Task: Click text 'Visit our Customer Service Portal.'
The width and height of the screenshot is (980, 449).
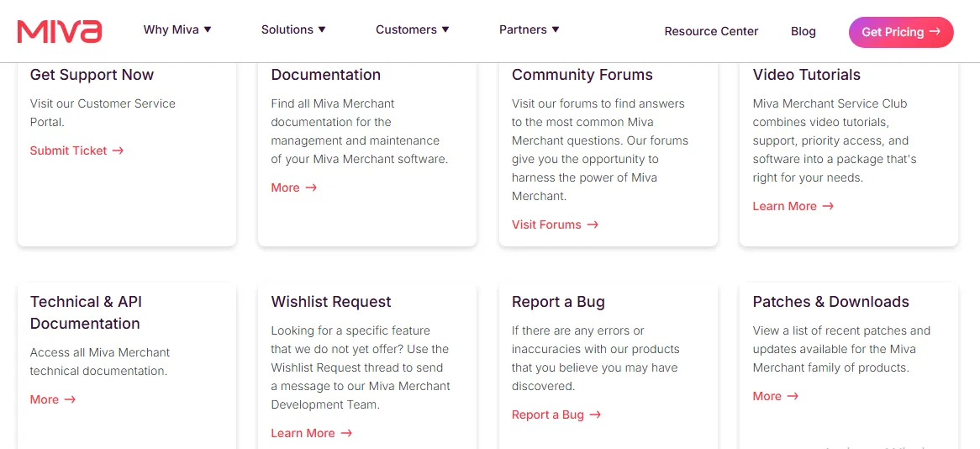Action: pyautogui.click(x=103, y=113)
